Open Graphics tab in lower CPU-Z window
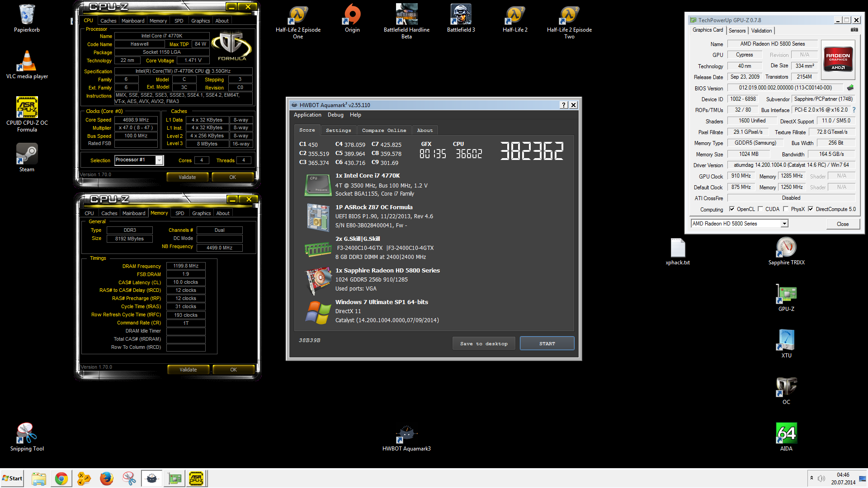The height and width of the screenshot is (488, 868). [x=202, y=213]
